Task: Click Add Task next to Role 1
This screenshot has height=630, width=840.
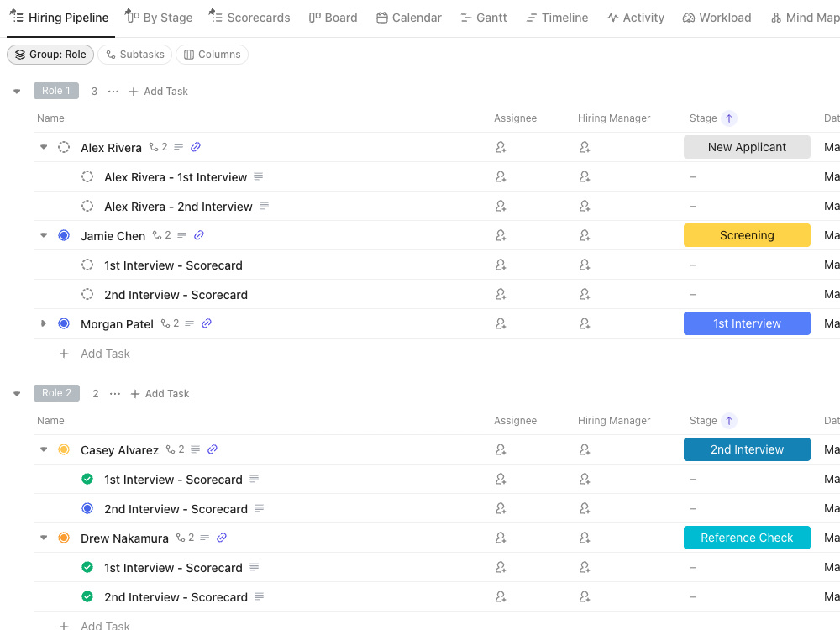Action: (x=159, y=91)
